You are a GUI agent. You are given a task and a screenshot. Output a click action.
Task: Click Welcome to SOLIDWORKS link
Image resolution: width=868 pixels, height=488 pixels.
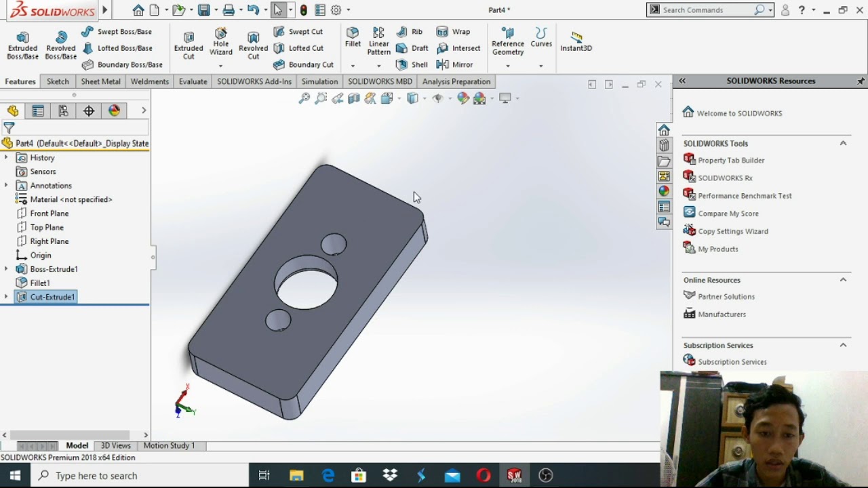tap(739, 113)
